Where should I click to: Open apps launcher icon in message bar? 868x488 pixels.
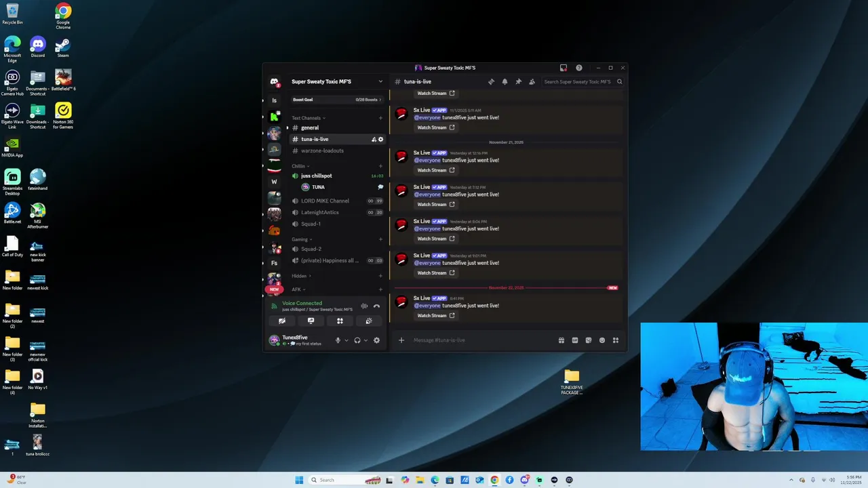[x=616, y=340]
